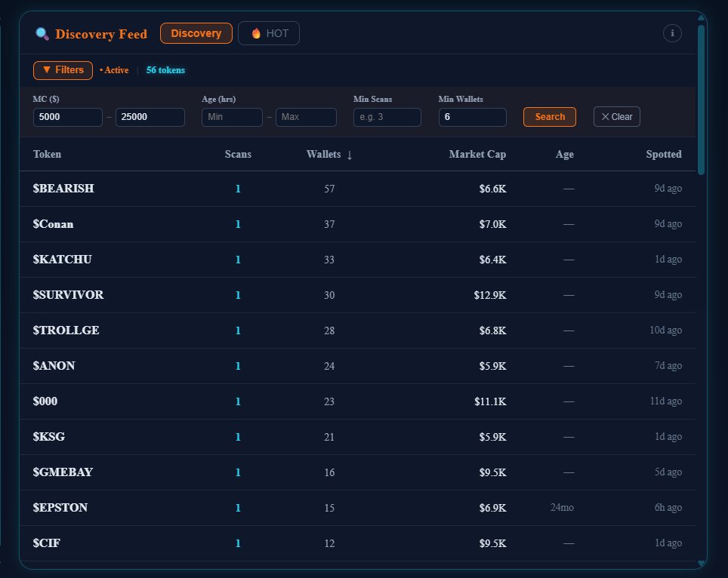Switch to the Discovery tab

196,33
